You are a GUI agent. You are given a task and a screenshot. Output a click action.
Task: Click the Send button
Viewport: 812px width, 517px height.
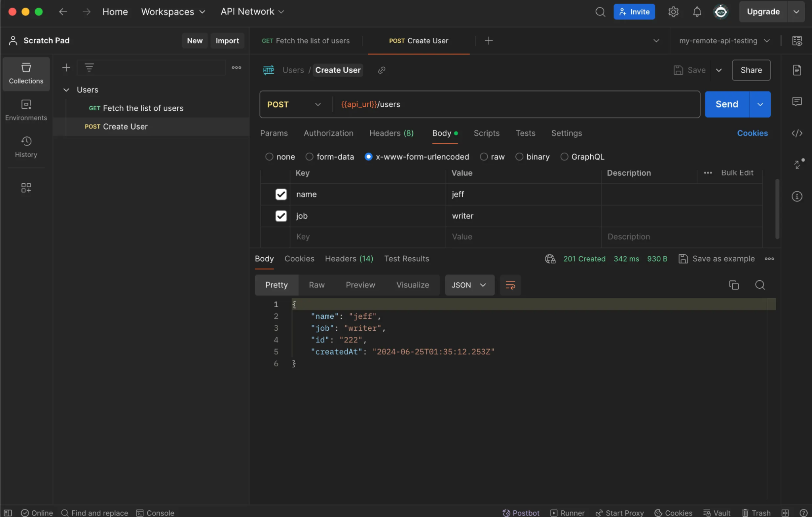pyautogui.click(x=726, y=104)
